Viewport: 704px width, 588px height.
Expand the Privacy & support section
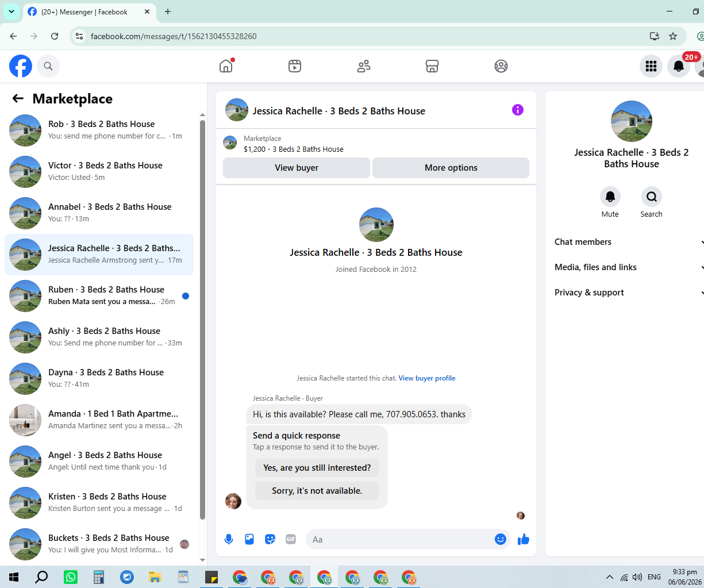tap(629, 293)
